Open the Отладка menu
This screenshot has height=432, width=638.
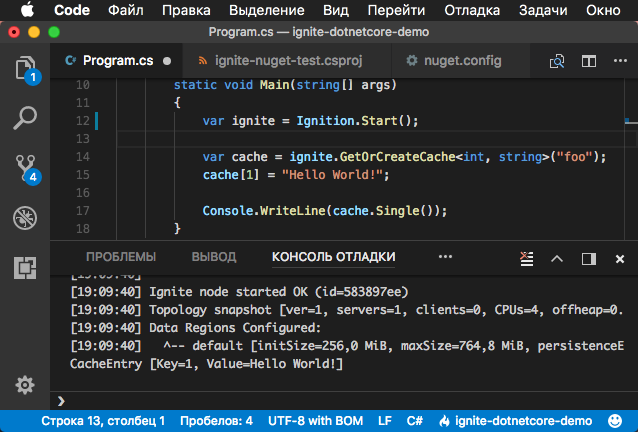pos(472,10)
